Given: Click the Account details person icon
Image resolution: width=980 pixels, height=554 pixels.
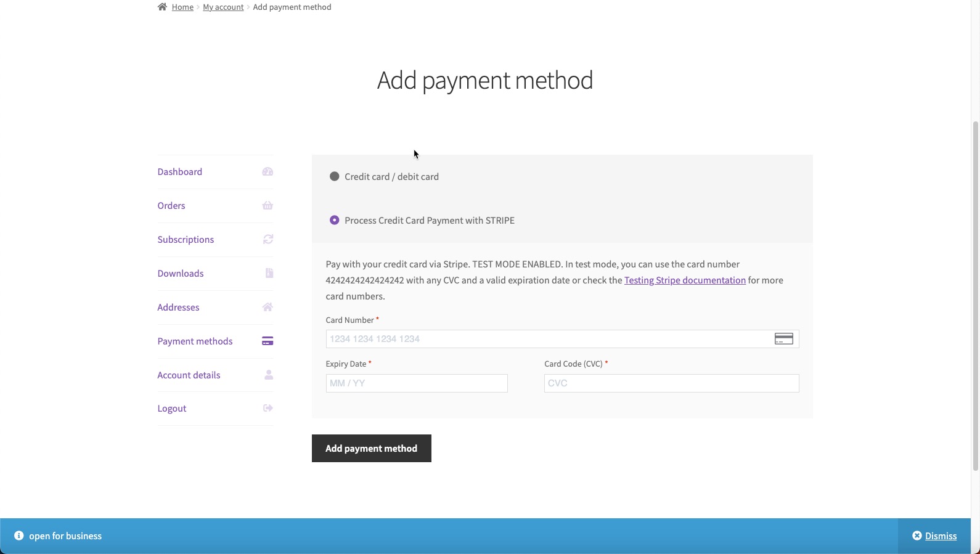Looking at the screenshot, I should [269, 375].
